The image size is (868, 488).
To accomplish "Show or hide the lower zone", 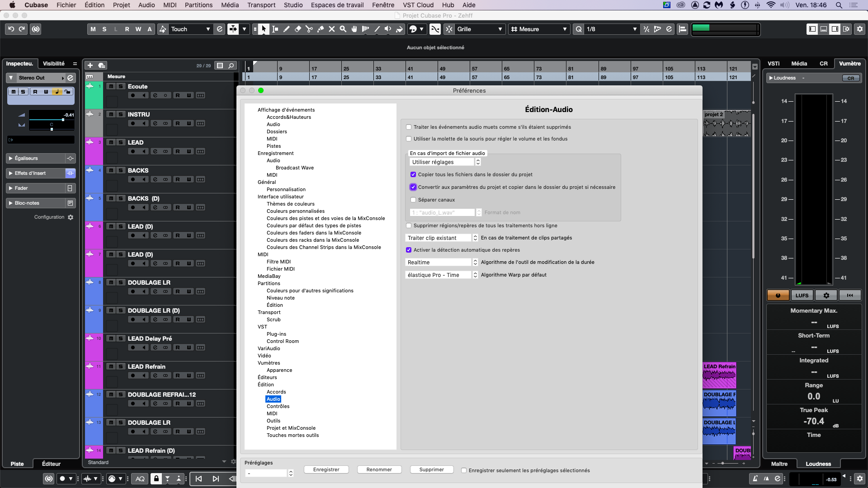I will coord(824,29).
